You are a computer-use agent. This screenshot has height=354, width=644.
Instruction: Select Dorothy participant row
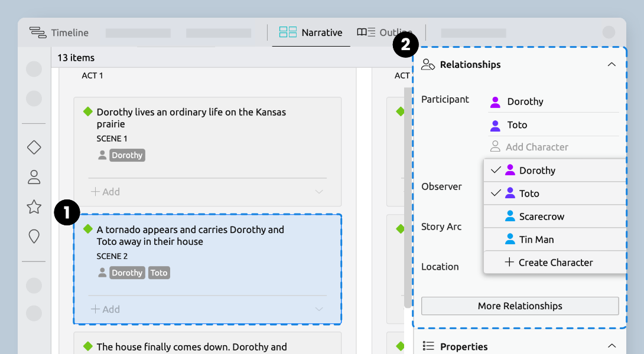pos(553,101)
